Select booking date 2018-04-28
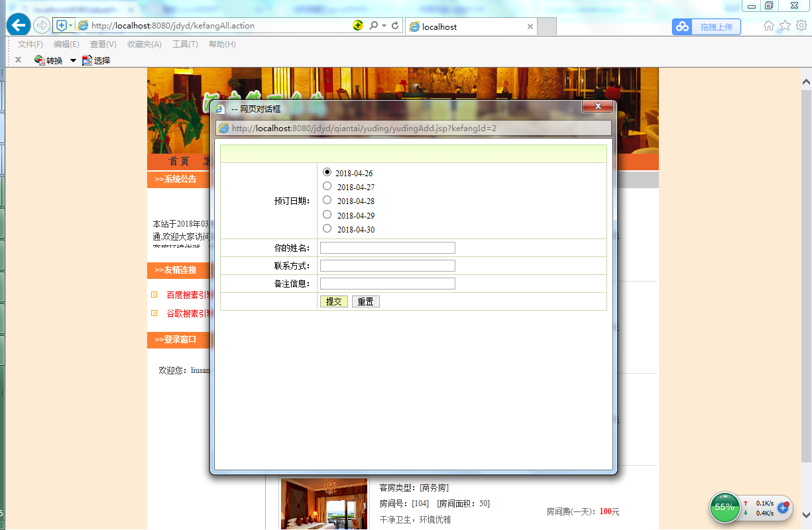Screen dimensions: 812x530 [x=327, y=199]
